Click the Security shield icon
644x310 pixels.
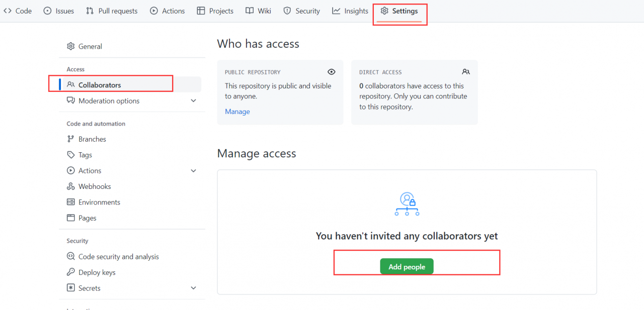click(287, 11)
